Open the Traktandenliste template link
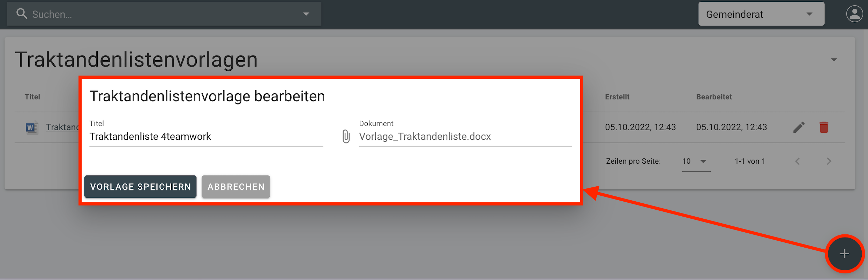This screenshot has height=280, width=868. (63, 127)
